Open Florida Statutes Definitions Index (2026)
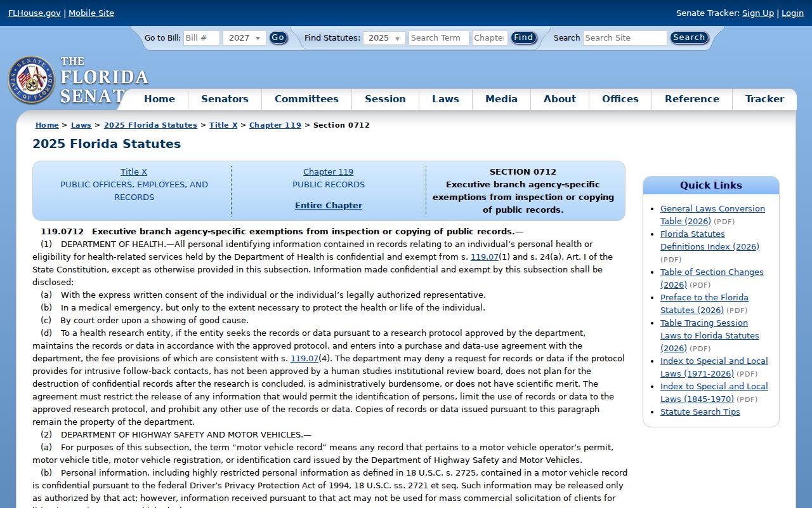812x508 pixels. pos(710,240)
